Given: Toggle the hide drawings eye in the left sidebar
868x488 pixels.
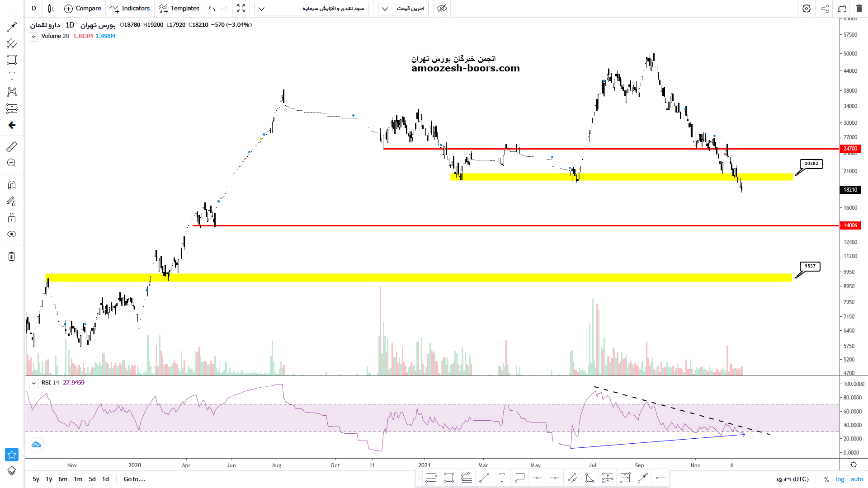Looking at the screenshot, I should [12, 234].
